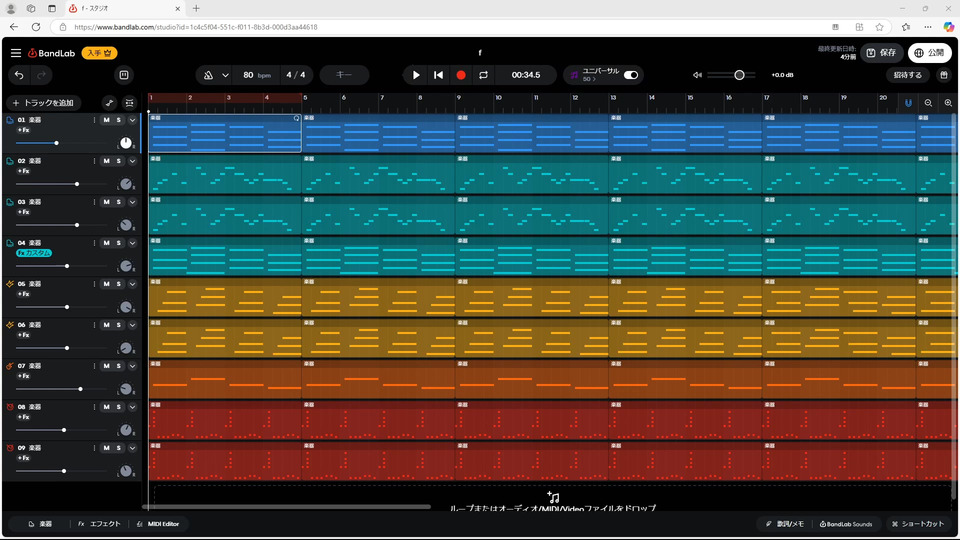Expand track 06 options chevron

pyautogui.click(x=132, y=325)
